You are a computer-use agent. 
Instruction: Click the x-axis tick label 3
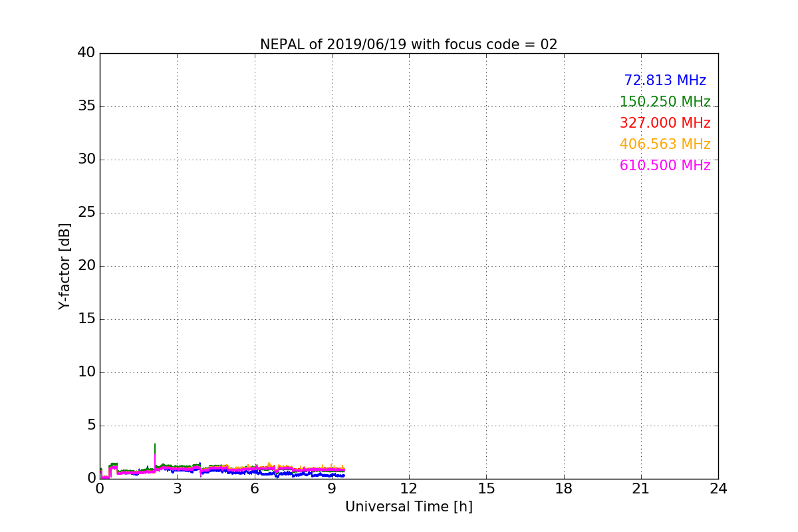coord(177,489)
